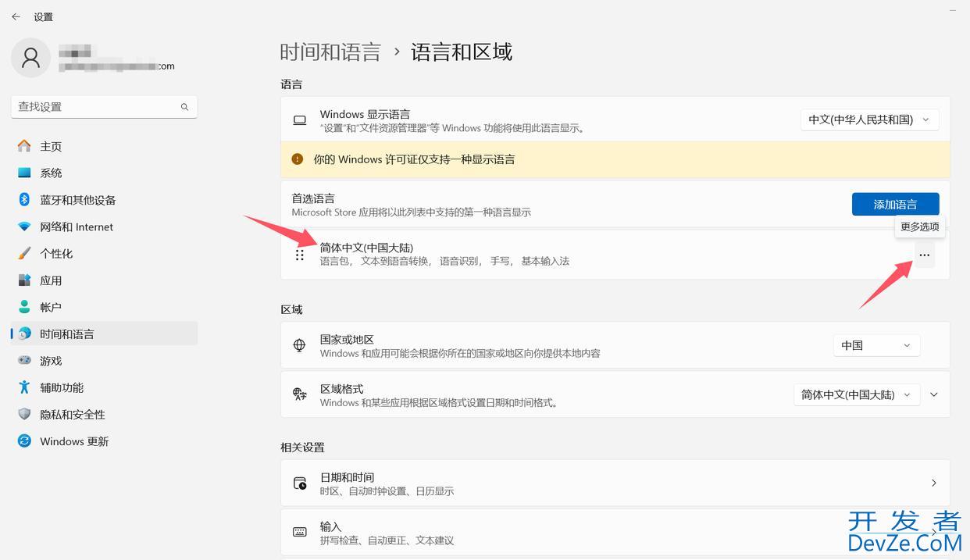Open 蓝牙和其他设备 section
970x560 pixels.
104,200
